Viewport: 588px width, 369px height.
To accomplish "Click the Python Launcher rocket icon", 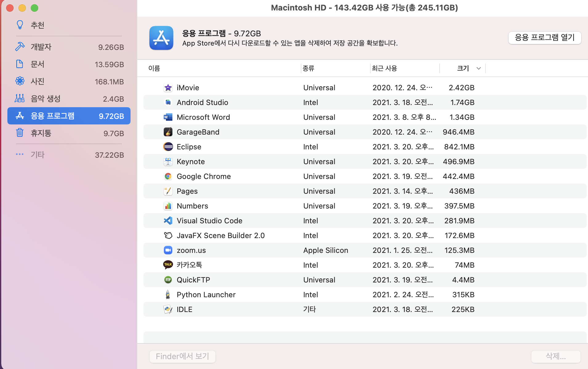I will point(168,295).
